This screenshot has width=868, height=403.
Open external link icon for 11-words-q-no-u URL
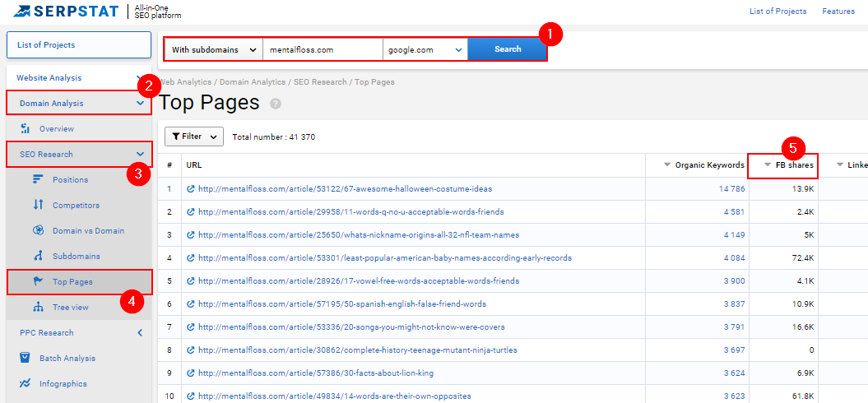(191, 212)
